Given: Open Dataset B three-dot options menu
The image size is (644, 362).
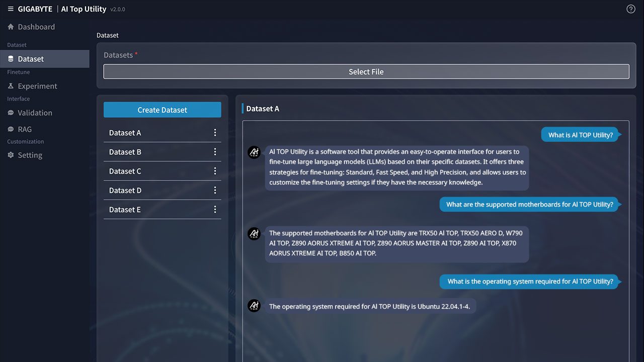Looking at the screenshot, I should pyautogui.click(x=215, y=152).
